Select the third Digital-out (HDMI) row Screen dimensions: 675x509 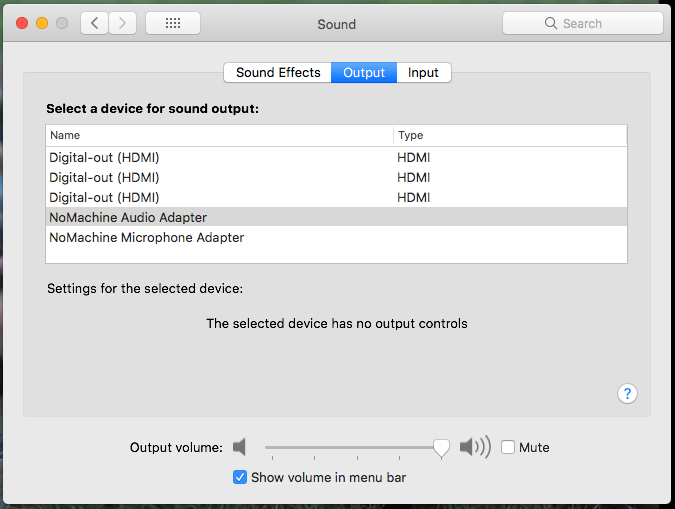(x=336, y=197)
